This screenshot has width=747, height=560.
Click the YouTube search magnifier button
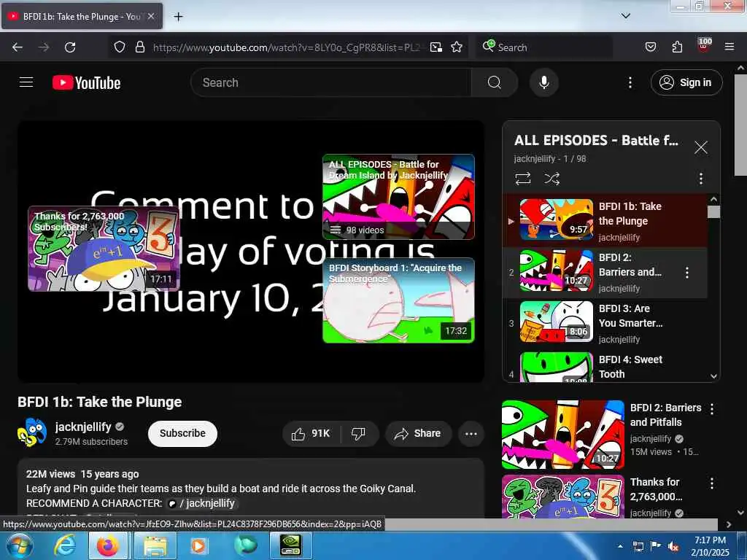point(494,82)
